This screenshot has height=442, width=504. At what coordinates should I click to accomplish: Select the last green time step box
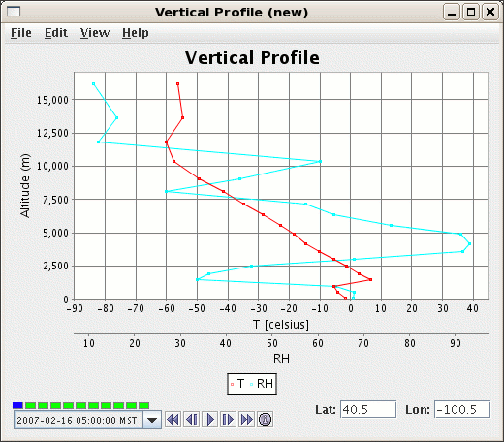[x=143, y=405]
